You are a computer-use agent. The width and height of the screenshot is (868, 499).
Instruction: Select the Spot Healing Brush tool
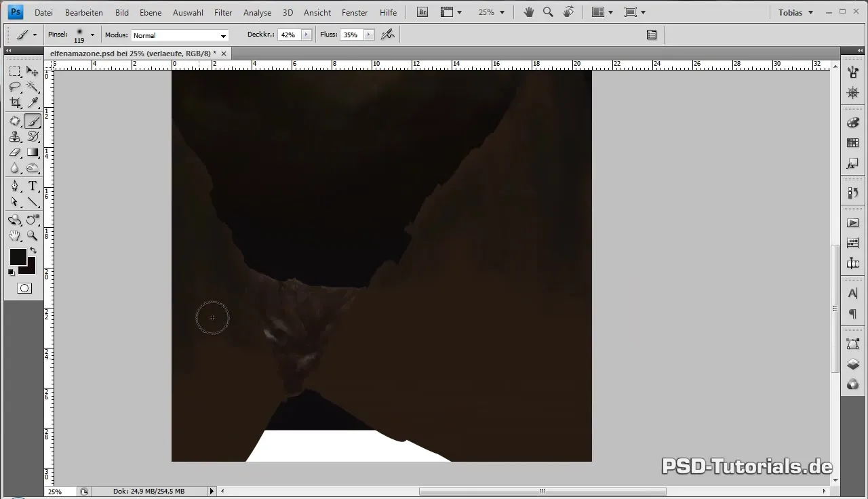point(15,121)
